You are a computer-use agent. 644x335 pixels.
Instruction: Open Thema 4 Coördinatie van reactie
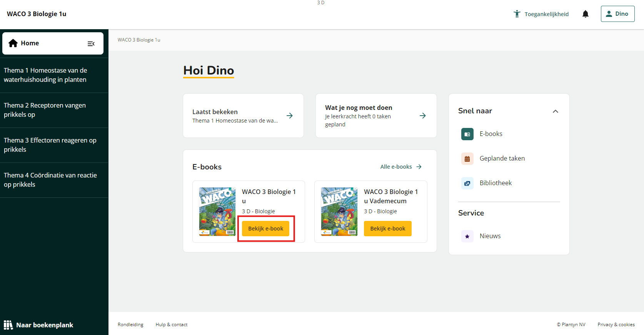(54, 180)
